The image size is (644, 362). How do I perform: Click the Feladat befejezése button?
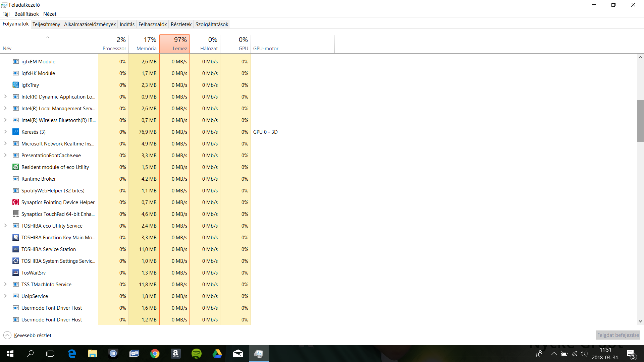click(x=618, y=335)
